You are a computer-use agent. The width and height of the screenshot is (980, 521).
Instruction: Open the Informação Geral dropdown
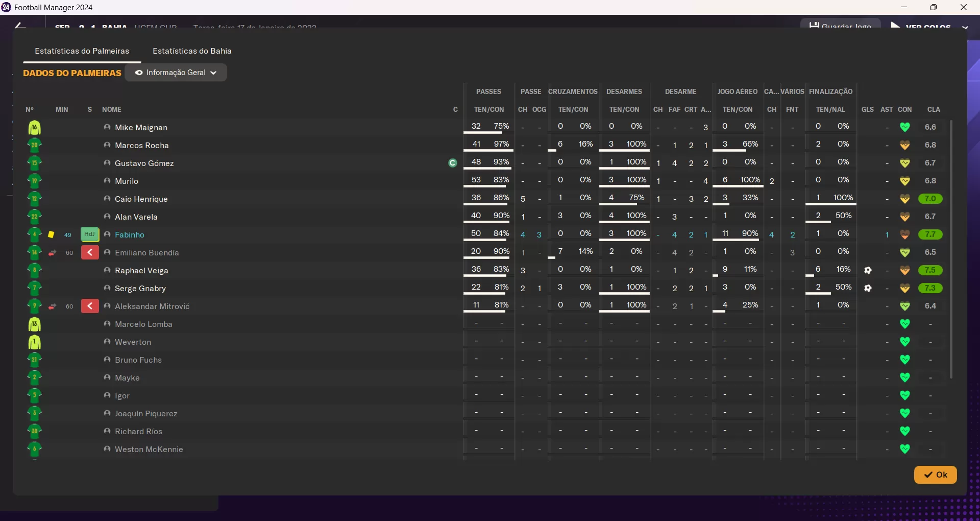176,73
